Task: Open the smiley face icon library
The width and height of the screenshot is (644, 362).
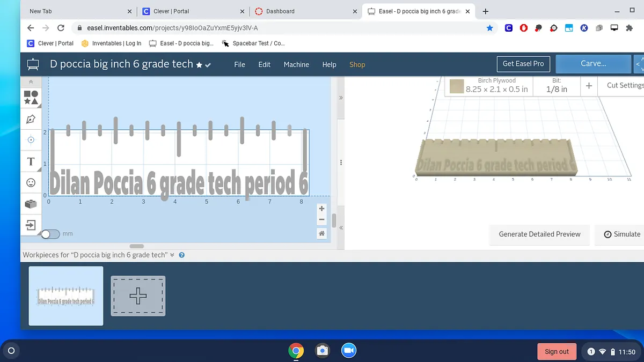Action: pos(31,183)
